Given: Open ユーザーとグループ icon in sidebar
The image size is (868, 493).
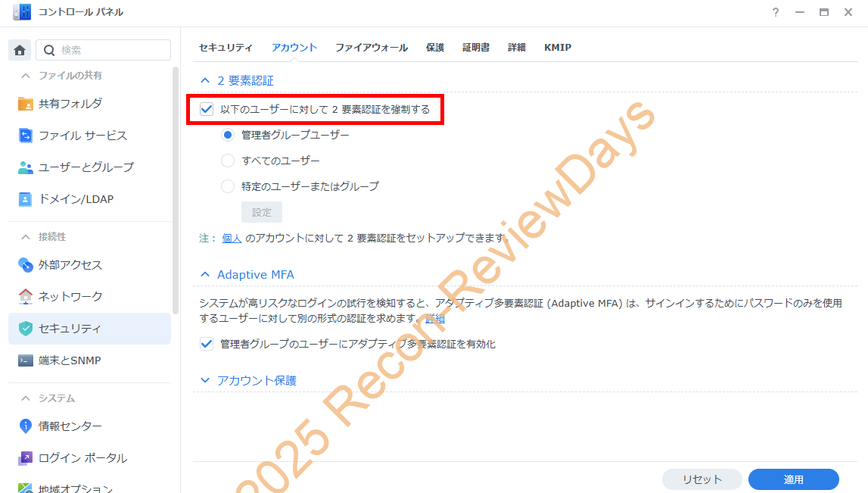Looking at the screenshot, I should 26,167.
